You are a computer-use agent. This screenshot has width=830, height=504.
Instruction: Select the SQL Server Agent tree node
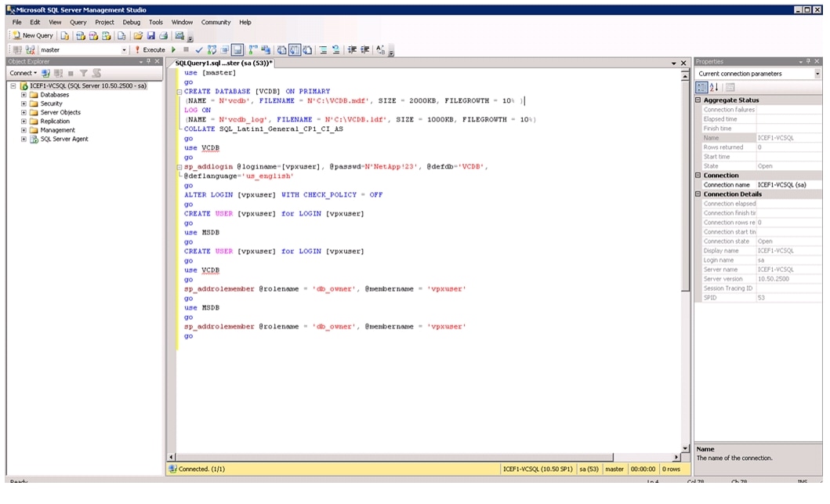(x=64, y=139)
